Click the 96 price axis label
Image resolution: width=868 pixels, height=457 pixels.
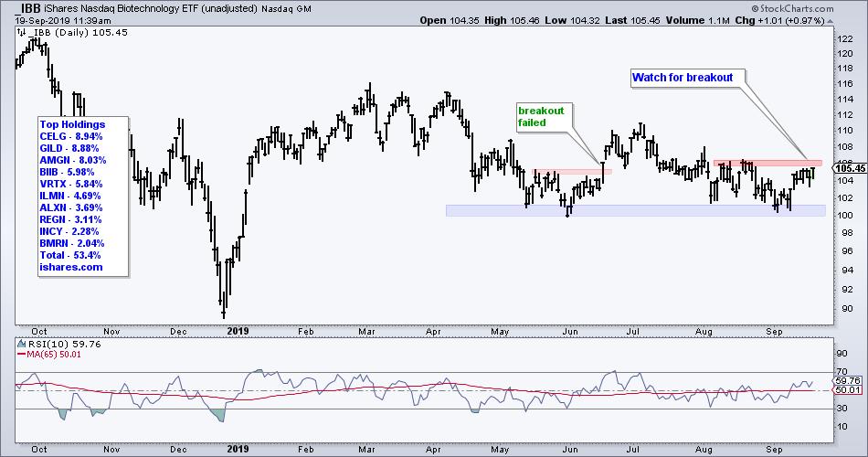point(847,251)
